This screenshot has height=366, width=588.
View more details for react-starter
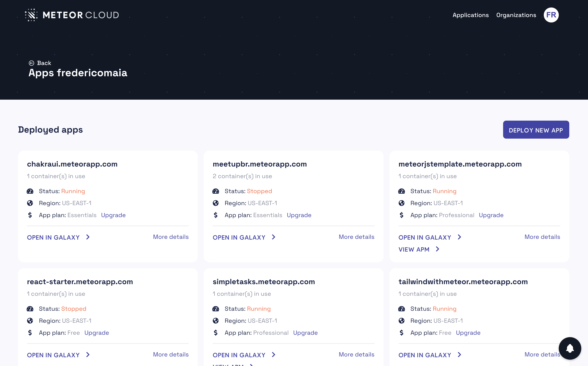[171, 355]
